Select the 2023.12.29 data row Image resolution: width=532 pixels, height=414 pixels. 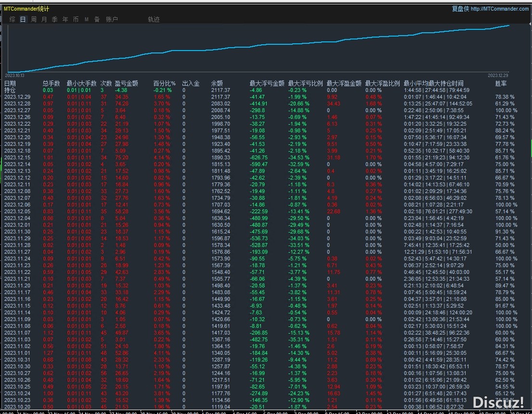pyautogui.click(x=17, y=97)
